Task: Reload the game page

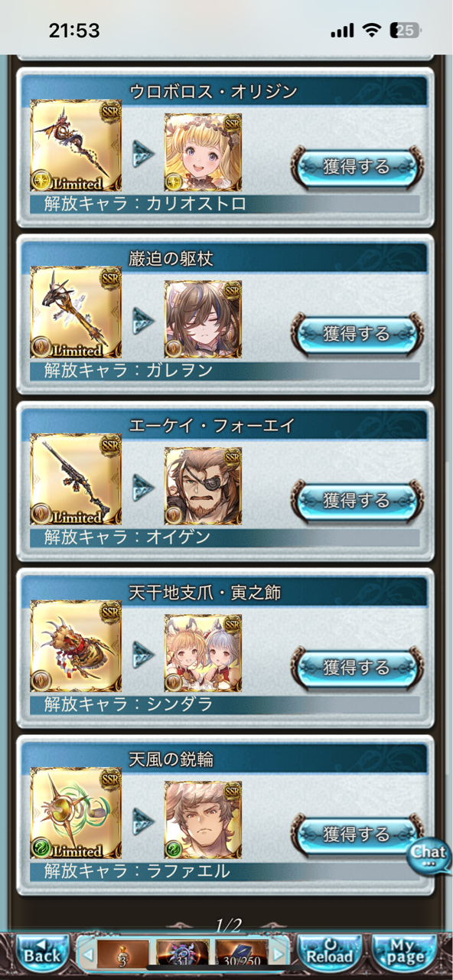Action: tap(328, 953)
